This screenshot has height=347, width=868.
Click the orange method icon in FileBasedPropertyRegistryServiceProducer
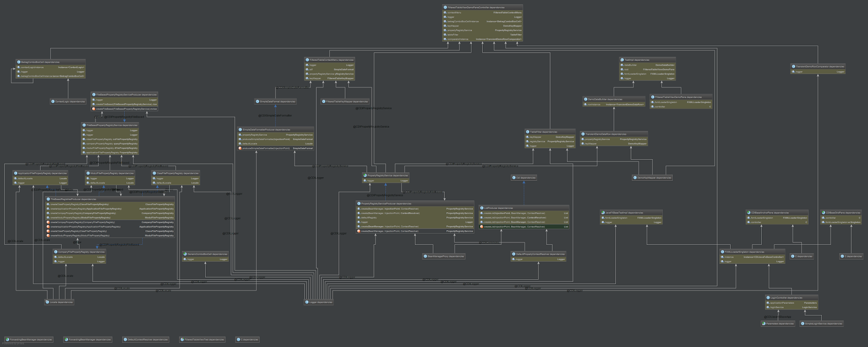point(94,109)
